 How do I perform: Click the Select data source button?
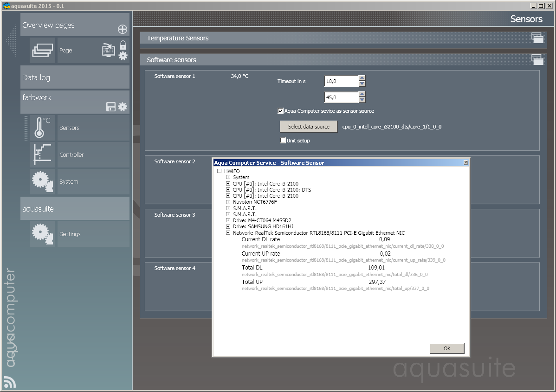pos(309,127)
